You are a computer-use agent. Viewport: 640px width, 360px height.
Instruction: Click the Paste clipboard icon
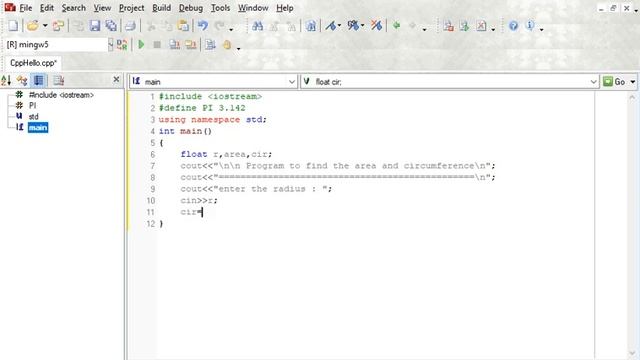coord(183,26)
